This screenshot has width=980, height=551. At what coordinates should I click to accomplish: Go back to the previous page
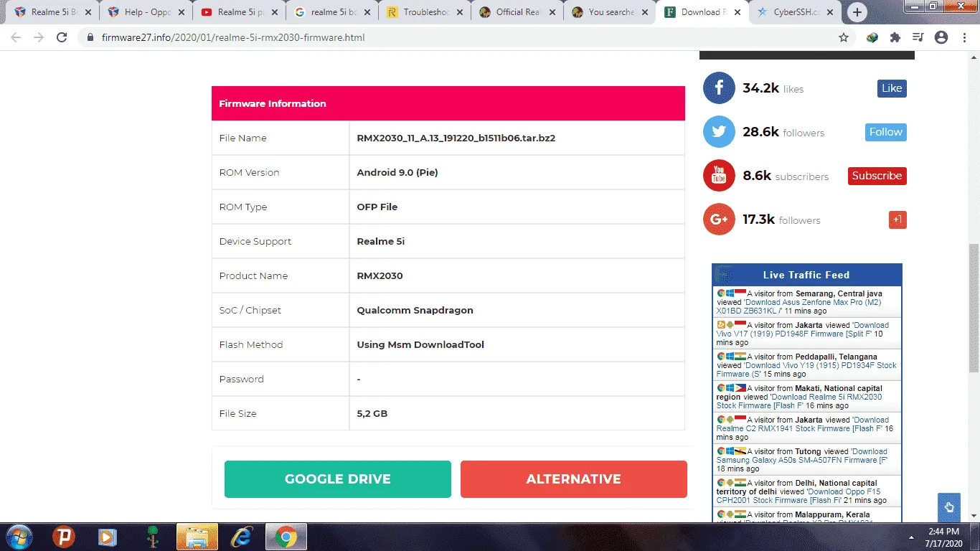[16, 37]
